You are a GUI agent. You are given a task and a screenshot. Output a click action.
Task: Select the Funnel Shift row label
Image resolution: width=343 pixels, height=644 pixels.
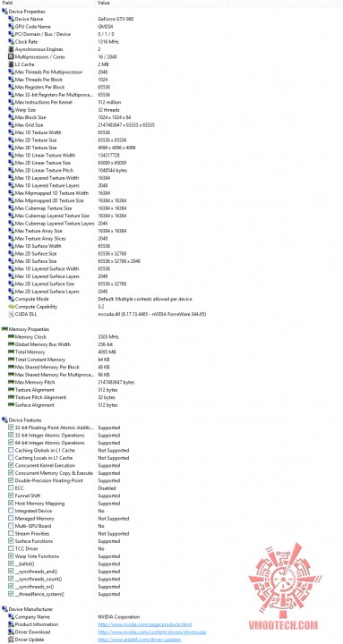pyautogui.click(x=28, y=496)
